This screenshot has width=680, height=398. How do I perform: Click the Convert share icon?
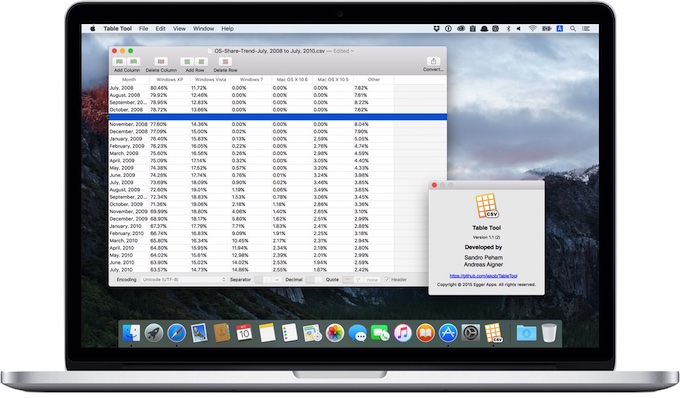click(433, 61)
